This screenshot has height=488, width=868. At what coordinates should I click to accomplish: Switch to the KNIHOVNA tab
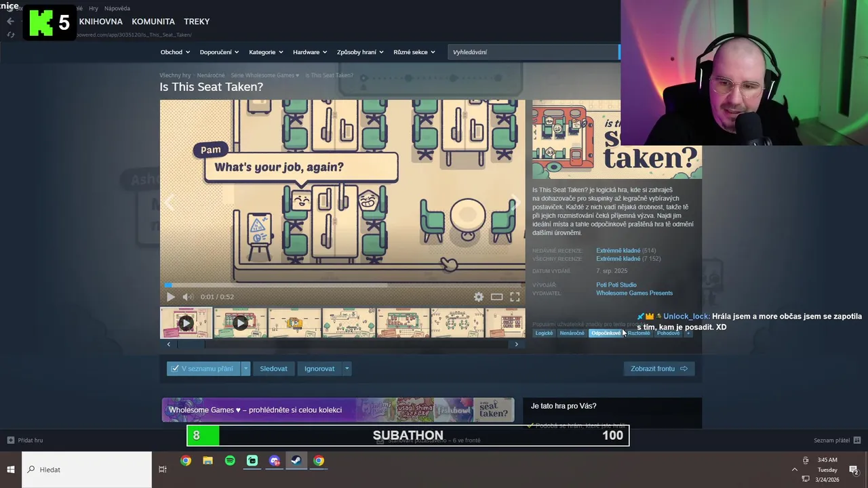[x=100, y=22]
